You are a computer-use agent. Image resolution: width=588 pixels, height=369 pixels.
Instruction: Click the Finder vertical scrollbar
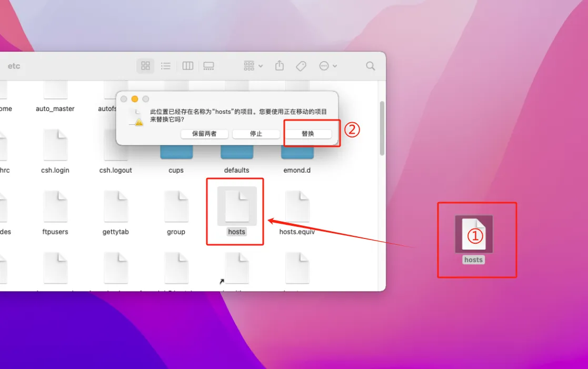(382, 128)
